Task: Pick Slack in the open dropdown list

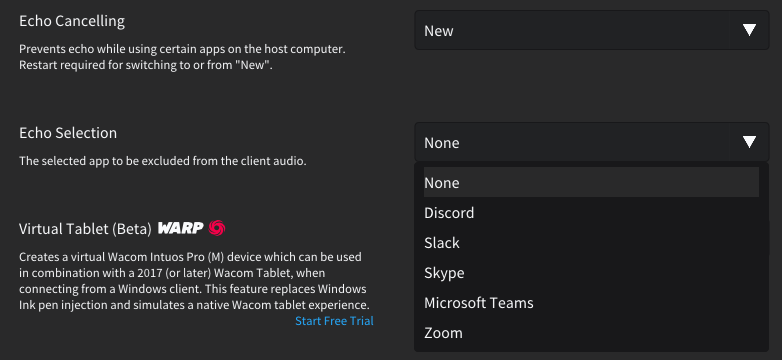Action: [591, 243]
